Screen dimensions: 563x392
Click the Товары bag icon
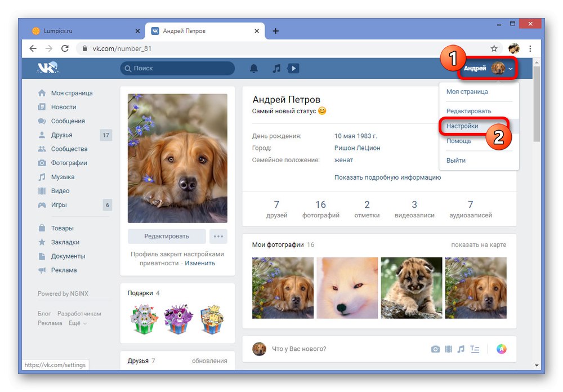(42, 228)
